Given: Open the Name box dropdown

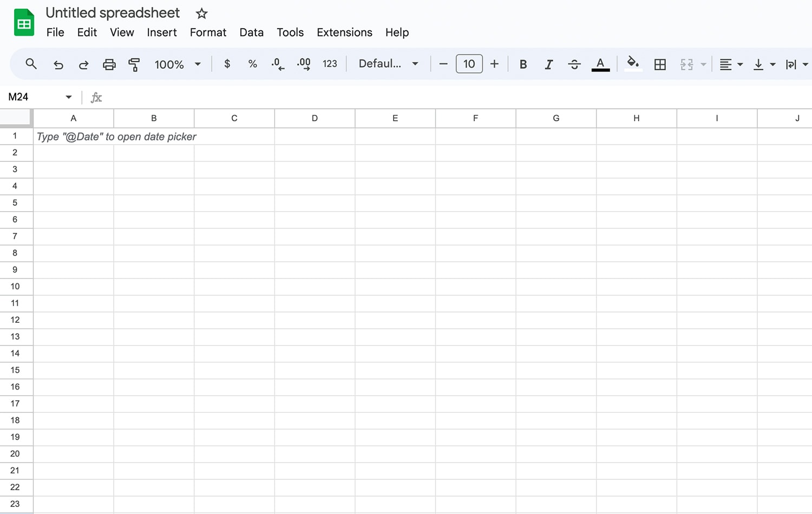Looking at the screenshot, I should coord(68,97).
